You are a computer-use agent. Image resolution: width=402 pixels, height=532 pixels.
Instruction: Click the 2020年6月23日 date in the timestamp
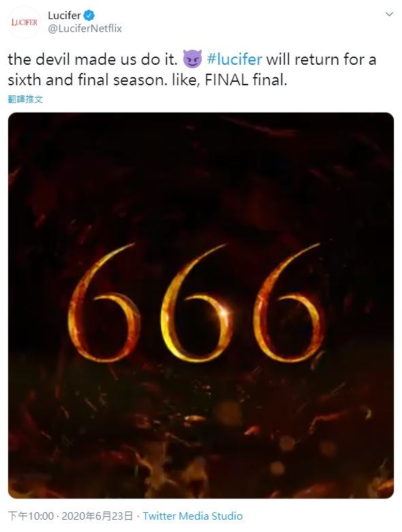click(x=97, y=516)
